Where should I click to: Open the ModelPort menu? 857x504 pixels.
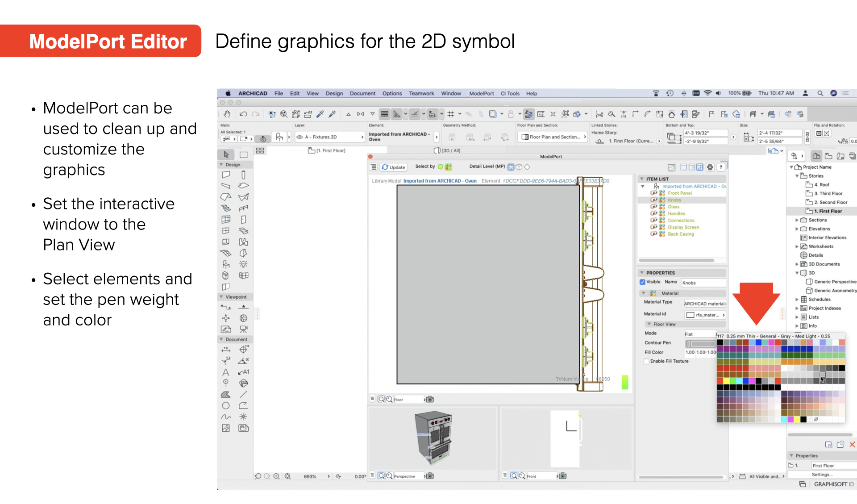481,93
